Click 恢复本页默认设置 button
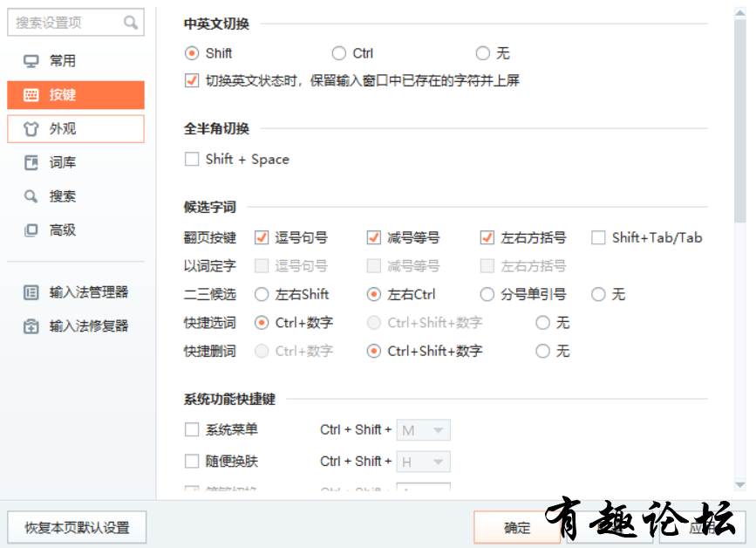 coord(77,527)
